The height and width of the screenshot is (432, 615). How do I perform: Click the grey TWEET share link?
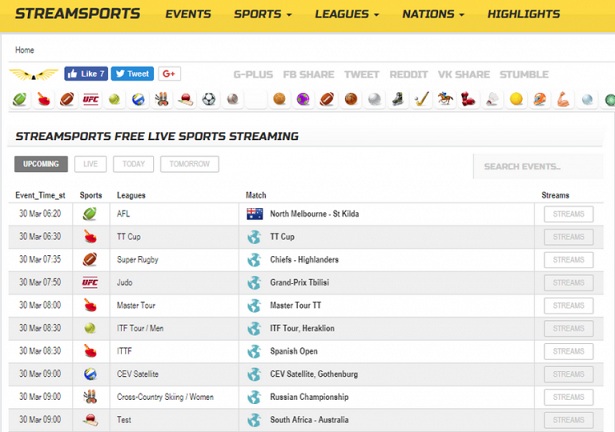tap(362, 75)
